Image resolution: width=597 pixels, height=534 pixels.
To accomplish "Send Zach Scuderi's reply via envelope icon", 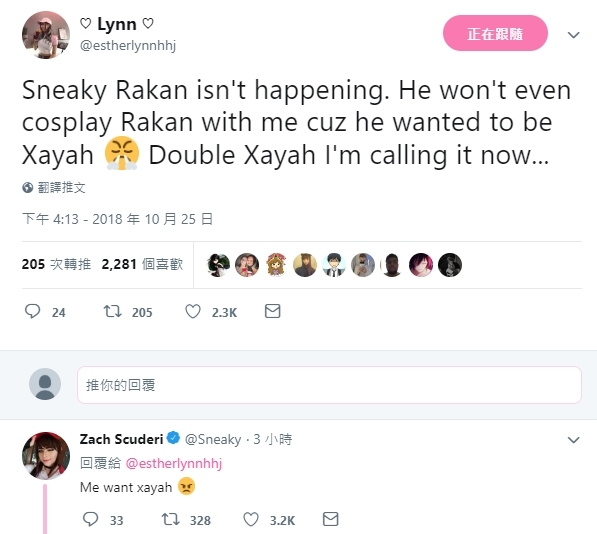I will 330,519.
